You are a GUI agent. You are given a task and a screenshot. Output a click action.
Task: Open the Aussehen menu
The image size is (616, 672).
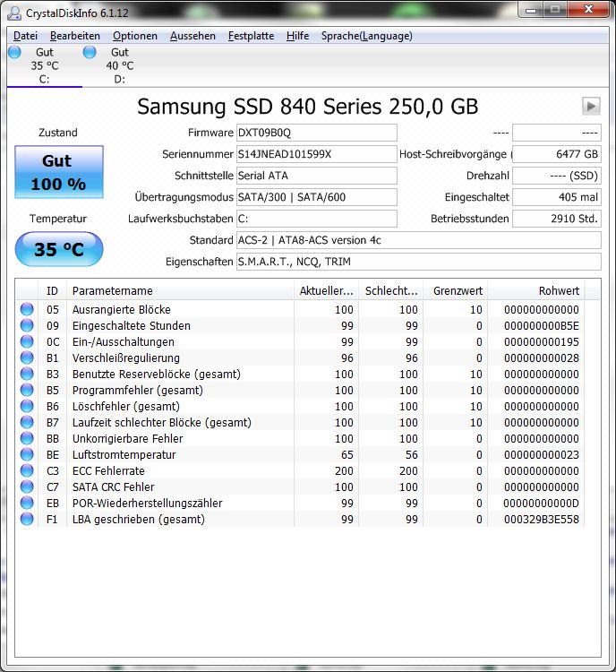pyautogui.click(x=192, y=36)
